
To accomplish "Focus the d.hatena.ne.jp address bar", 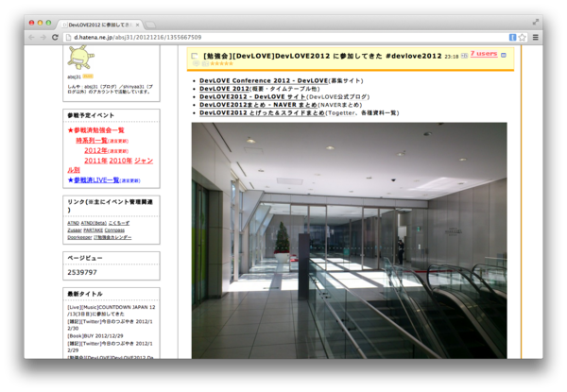I will tap(289, 37).
